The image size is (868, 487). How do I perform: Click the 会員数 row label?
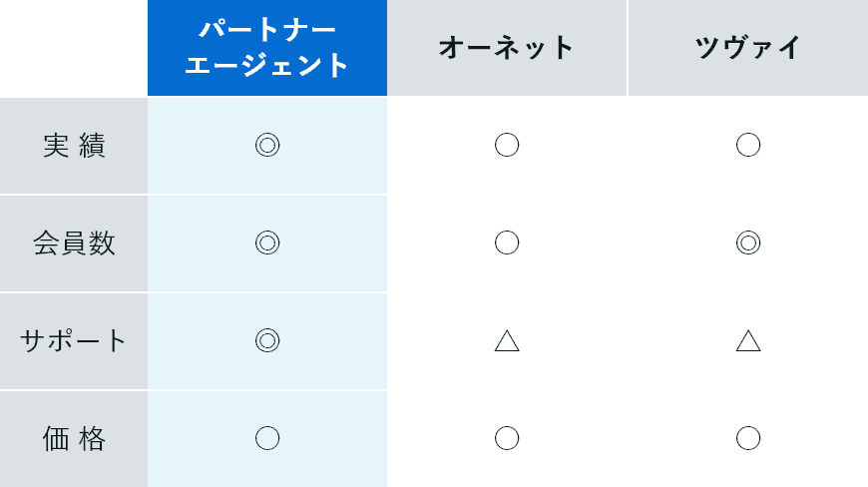tap(74, 243)
